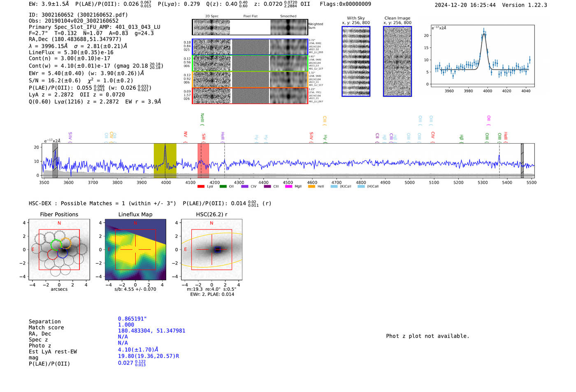Select the Est LyA rest-EW value 4.10(±1.70)Å

[x=138, y=350]
